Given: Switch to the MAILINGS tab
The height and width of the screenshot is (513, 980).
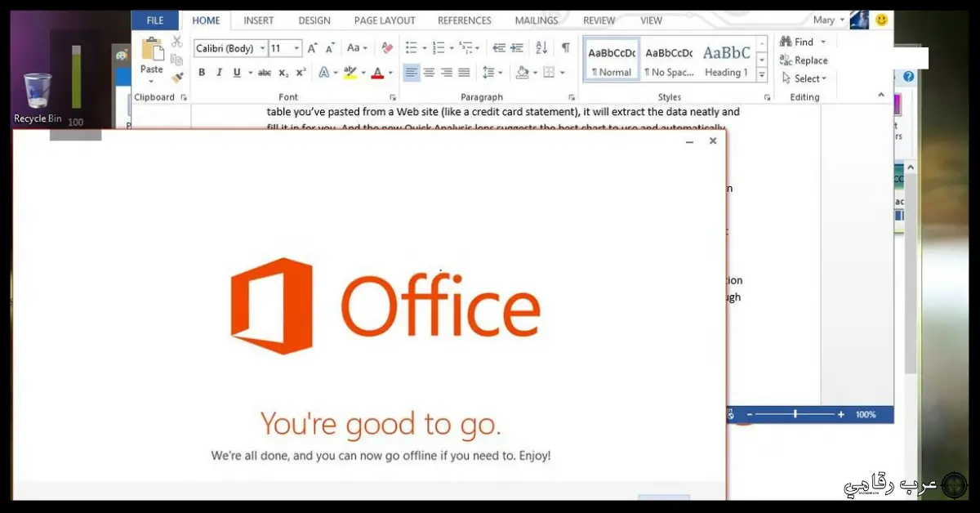Looking at the screenshot, I should (x=537, y=20).
